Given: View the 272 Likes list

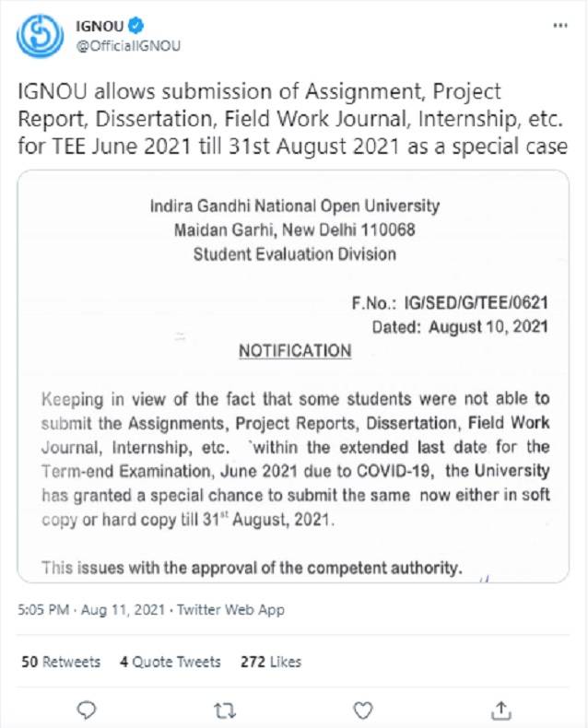Looking at the screenshot, I should click(x=270, y=662).
